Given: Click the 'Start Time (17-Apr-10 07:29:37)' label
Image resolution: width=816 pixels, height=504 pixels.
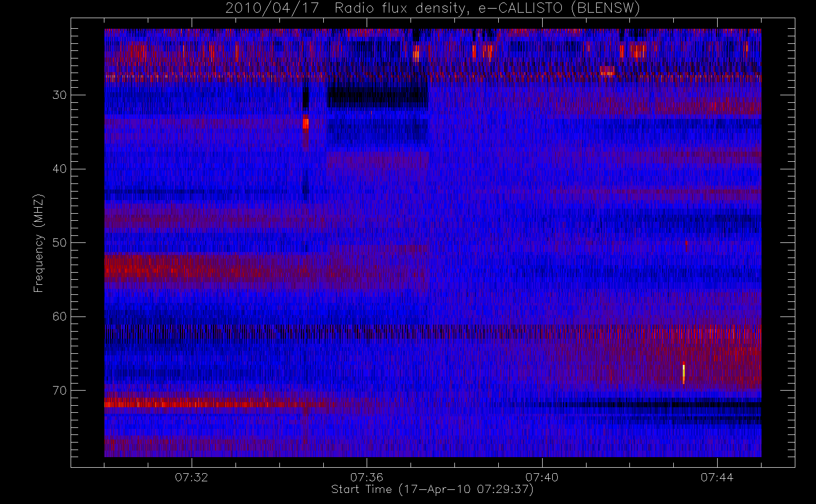Looking at the screenshot, I should [x=432, y=489].
